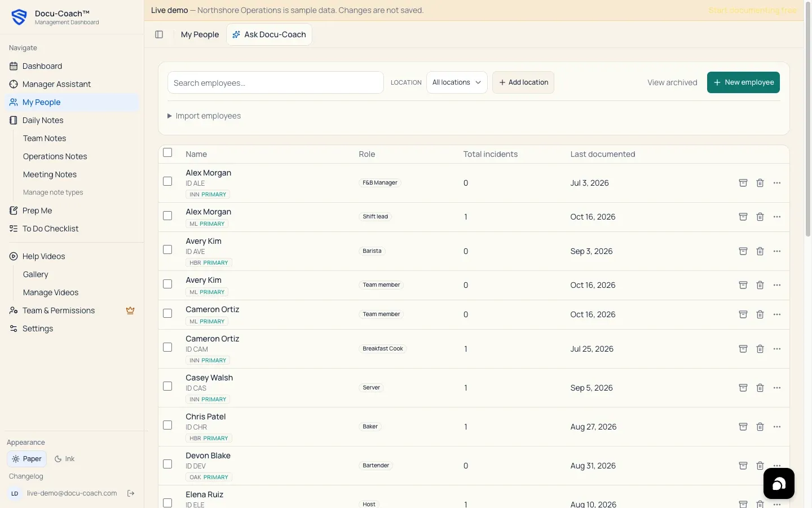
Task: Delete Chris Patel employee record
Action: [x=760, y=427]
